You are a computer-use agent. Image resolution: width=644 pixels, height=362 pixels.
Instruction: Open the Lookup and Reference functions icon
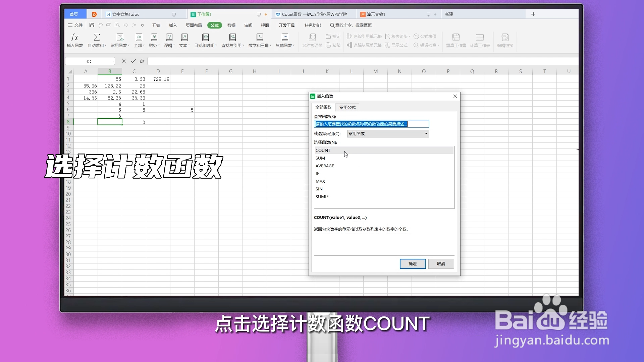coord(232,37)
